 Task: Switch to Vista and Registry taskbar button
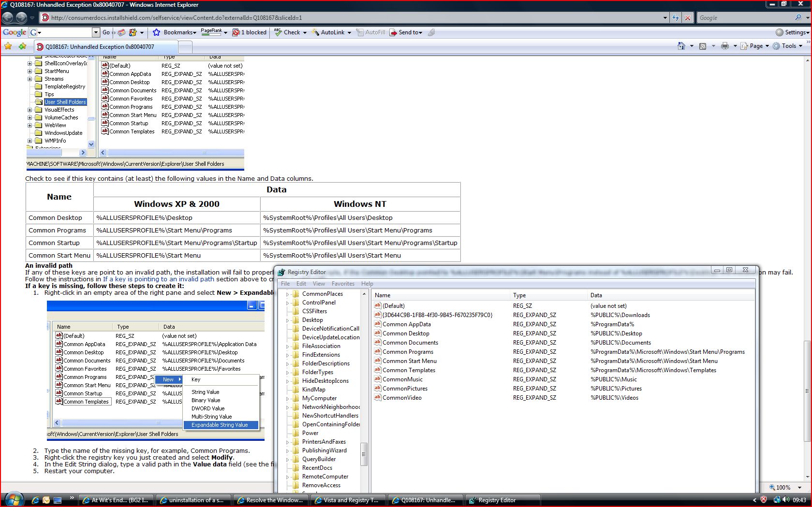click(348, 500)
